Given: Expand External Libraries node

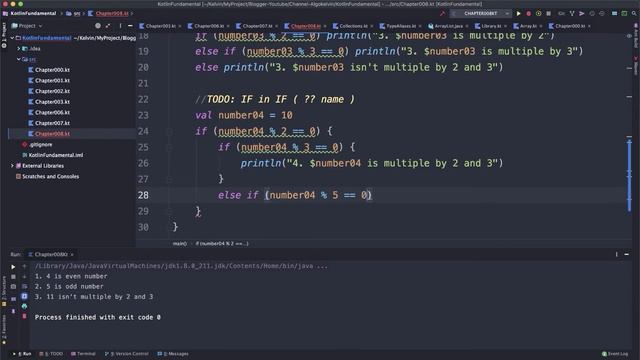Looking at the screenshot, I should [12, 166].
